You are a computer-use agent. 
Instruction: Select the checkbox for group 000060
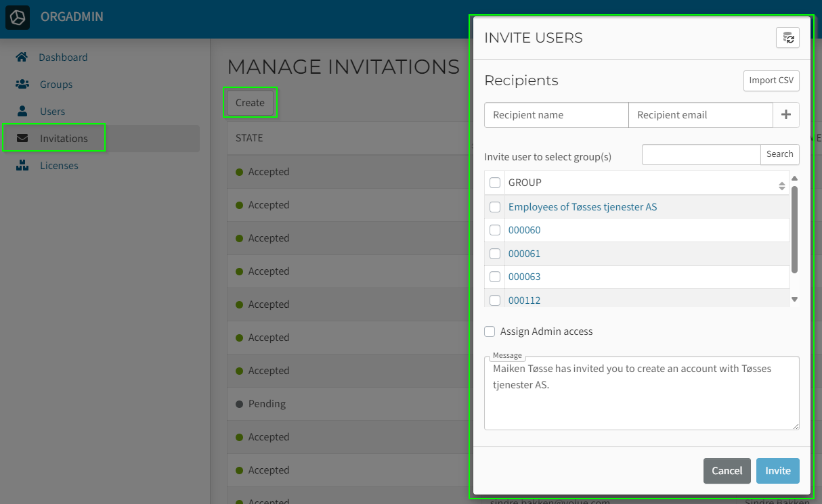[x=495, y=230]
